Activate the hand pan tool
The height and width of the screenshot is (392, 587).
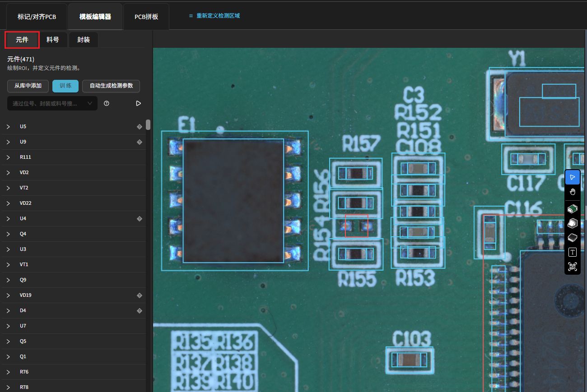click(573, 192)
